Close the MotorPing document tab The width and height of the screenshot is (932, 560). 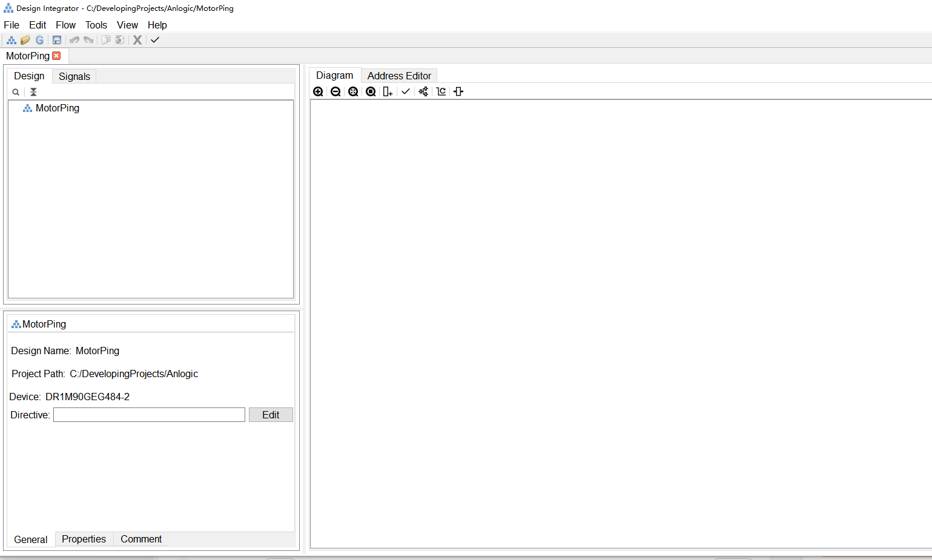tap(56, 56)
